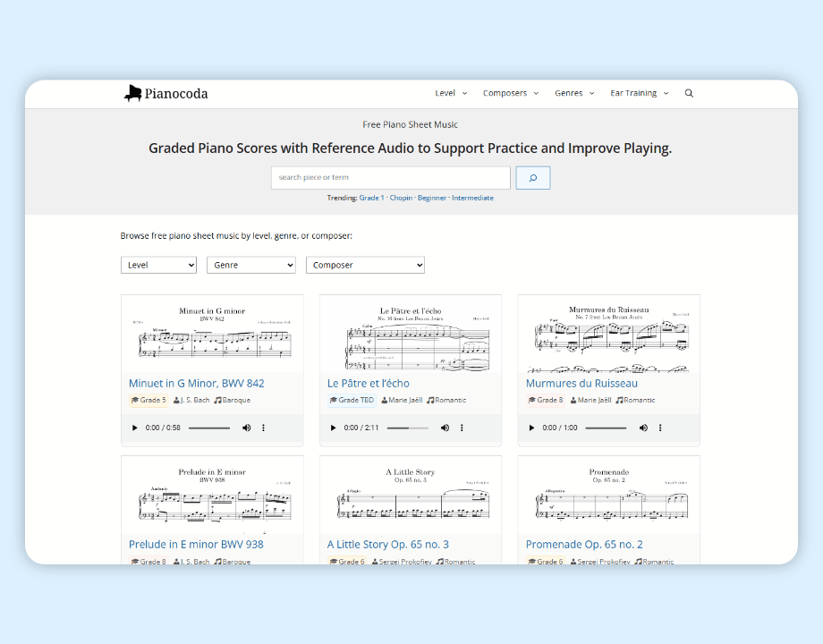Submit search with the magnifier button
823x644 pixels.
point(533,178)
